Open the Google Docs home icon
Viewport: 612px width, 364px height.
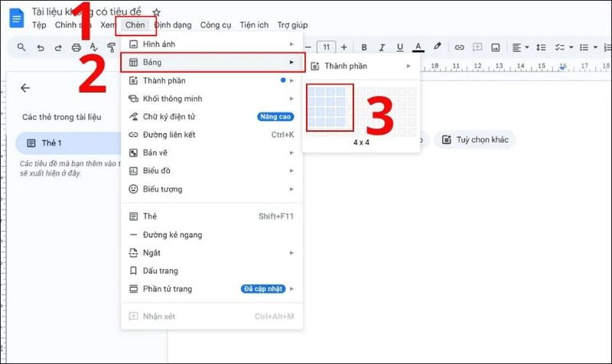16,18
